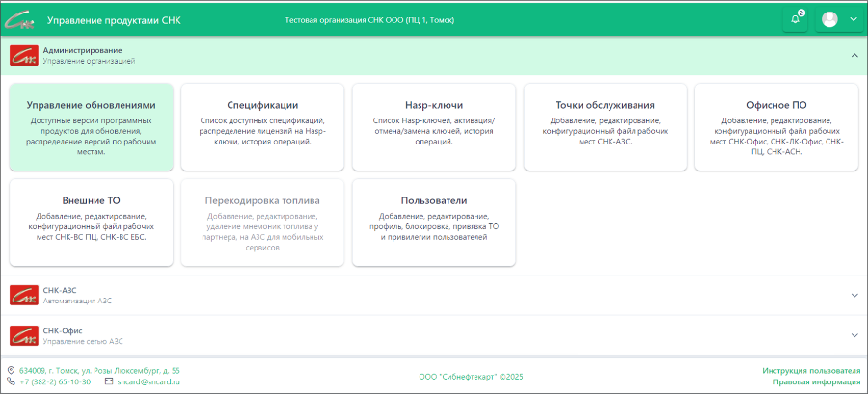Go to the Пользователи card
The height and width of the screenshot is (394, 868).
pos(434,223)
